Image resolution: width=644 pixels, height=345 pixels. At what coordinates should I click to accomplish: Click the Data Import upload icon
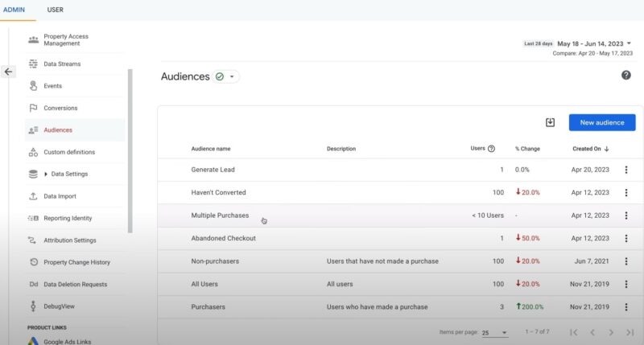click(33, 196)
